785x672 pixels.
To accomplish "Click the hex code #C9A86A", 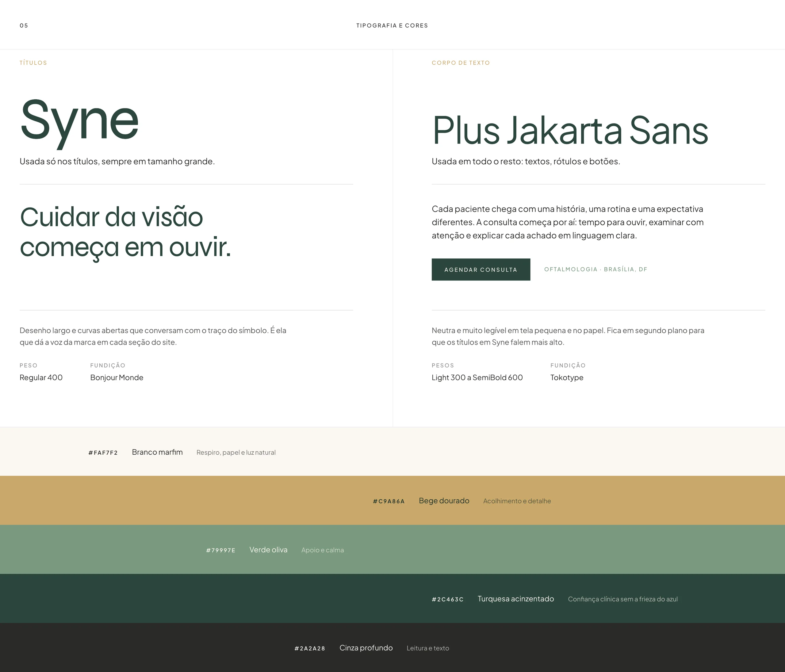I will click(389, 501).
